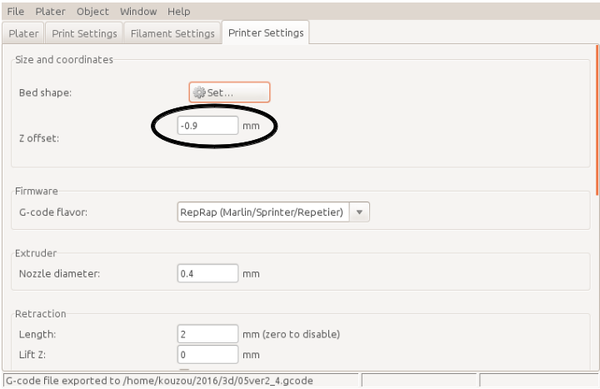600x389 pixels.
Task: Click the Bed shape Set button
Action: [x=229, y=92]
